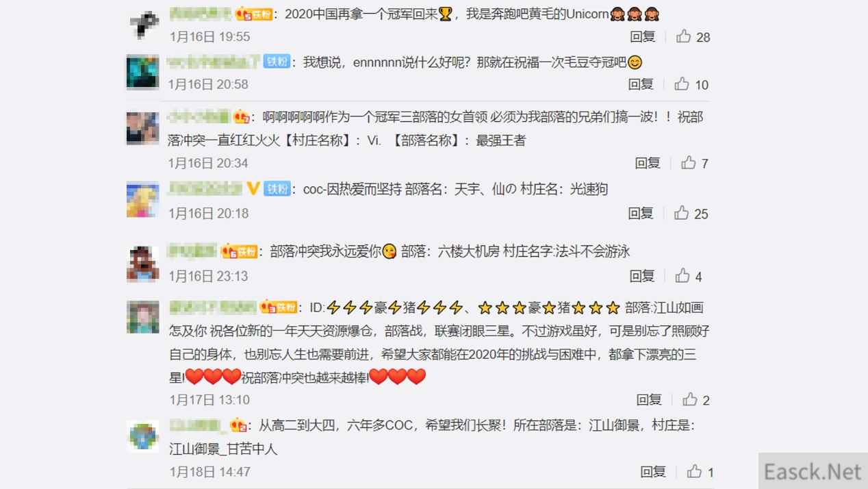
Task: Reply to the 2020中国再拿一个冠军 comment
Action: pos(643,36)
